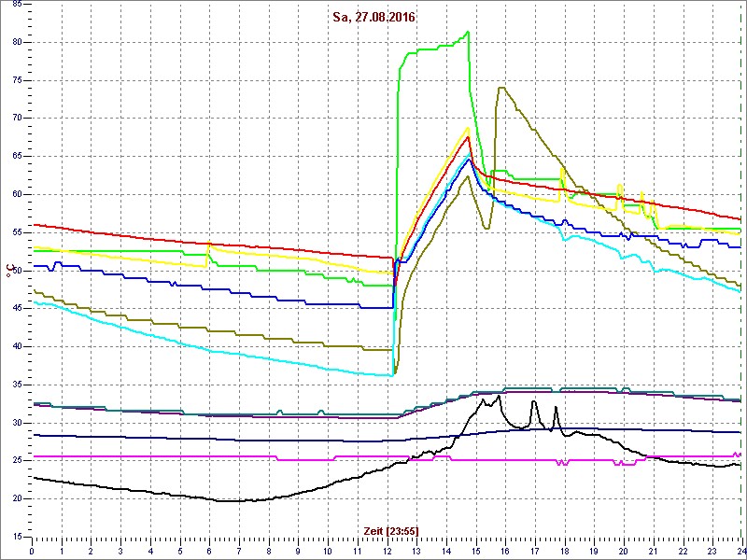747x560 pixels.
Task: Click hour 21 on the time axis
Action: pos(653,550)
